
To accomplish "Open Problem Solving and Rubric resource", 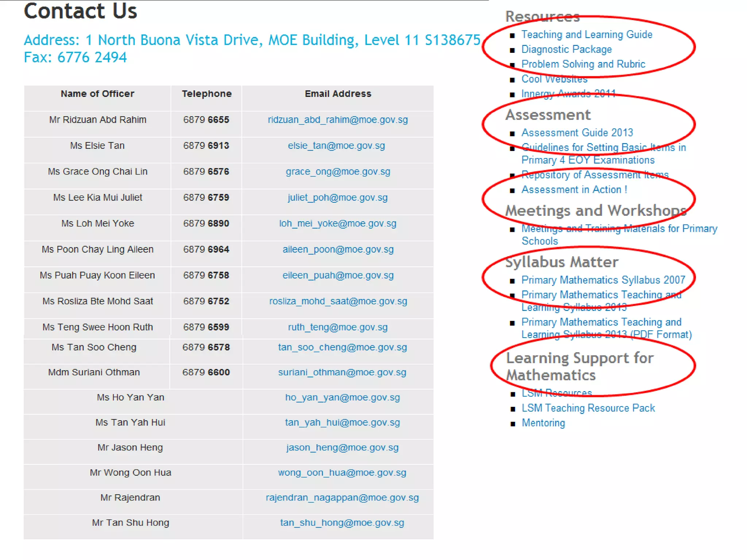I will coord(583,64).
